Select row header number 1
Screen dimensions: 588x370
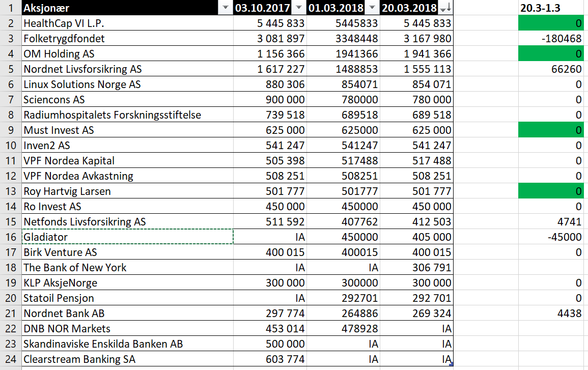click(x=11, y=8)
